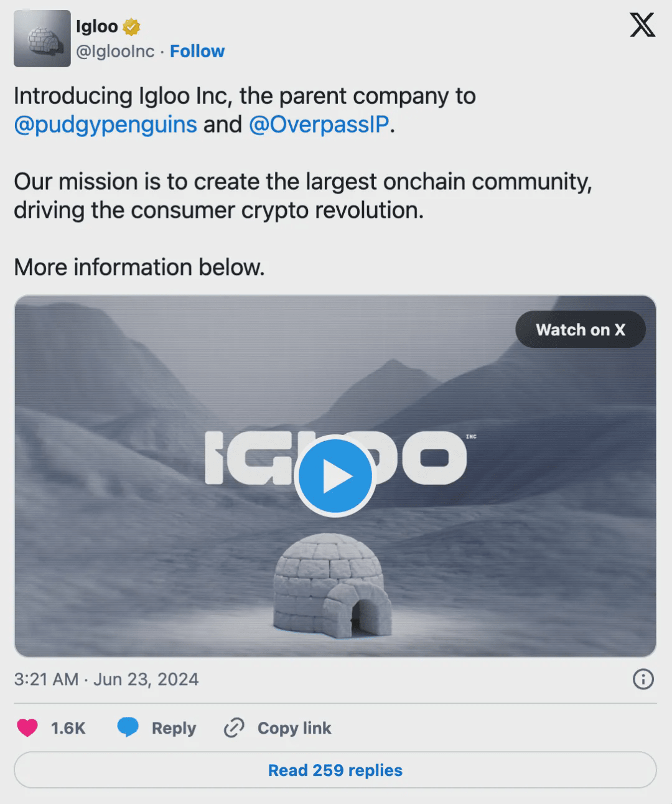This screenshot has height=804, width=672.
Task: Click the blue reply bubble icon
Action: [x=128, y=727]
